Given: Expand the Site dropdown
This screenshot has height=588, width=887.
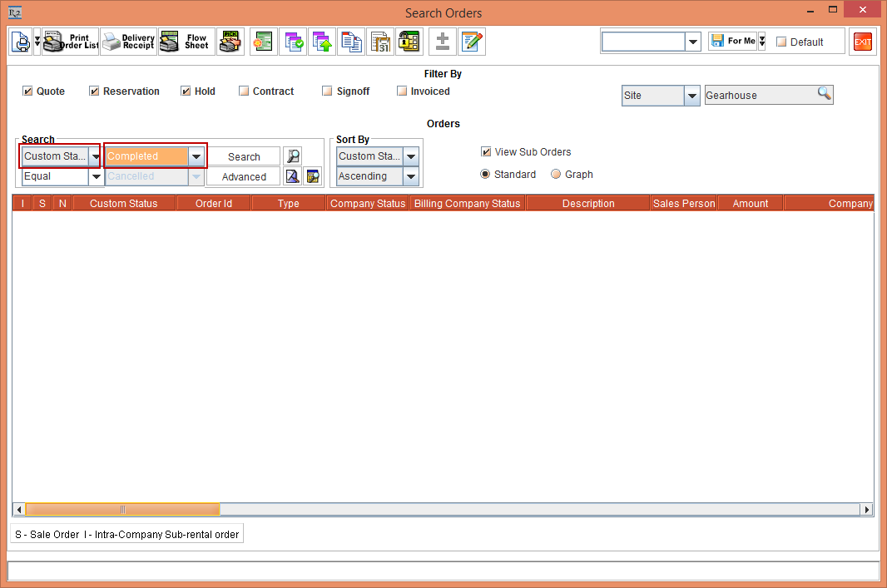Looking at the screenshot, I should pos(691,96).
